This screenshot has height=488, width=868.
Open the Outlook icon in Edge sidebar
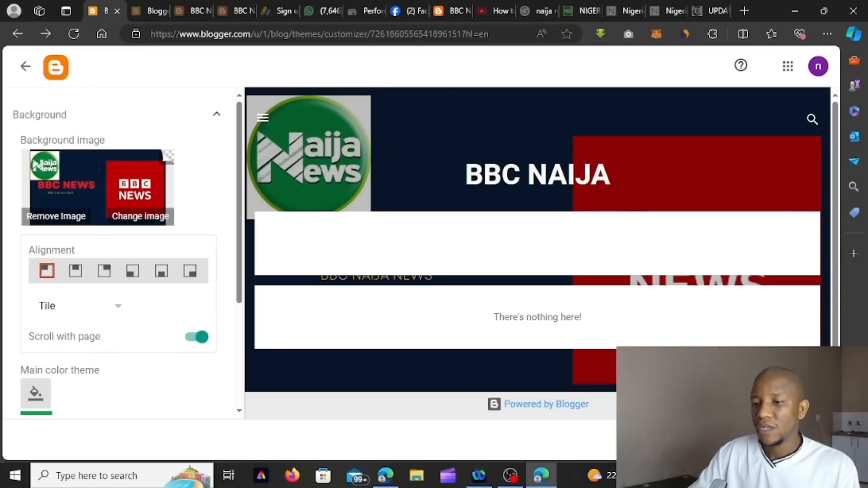pyautogui.click(x=854, y=136)
